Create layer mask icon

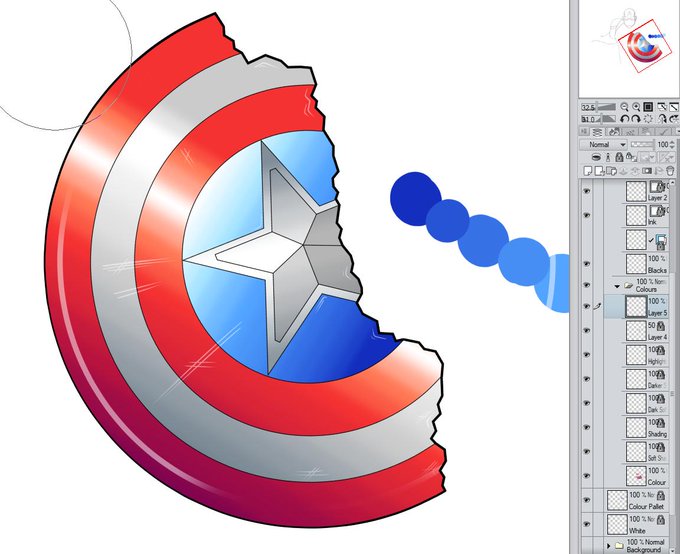[x=647, y=170]
